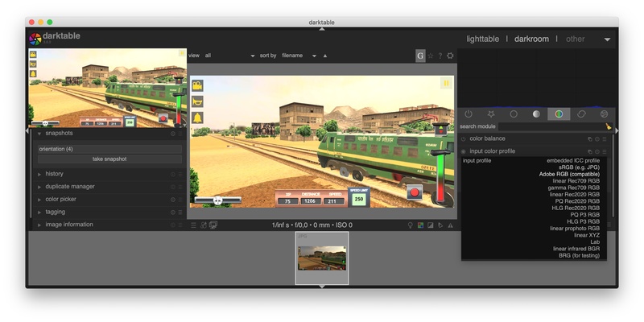Viewport: 644px width, 322px height.
Task: Open the effects module group
Action: [x=604, y=114]
